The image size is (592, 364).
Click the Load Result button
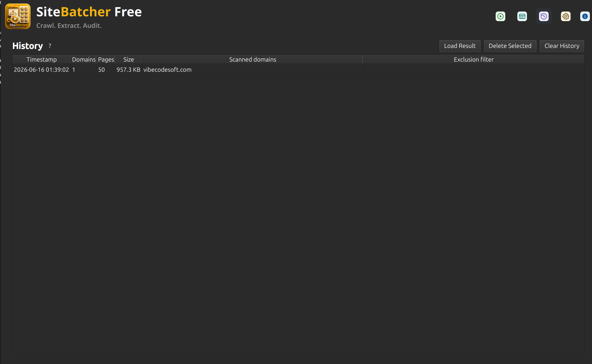click(x=460, y=46)
